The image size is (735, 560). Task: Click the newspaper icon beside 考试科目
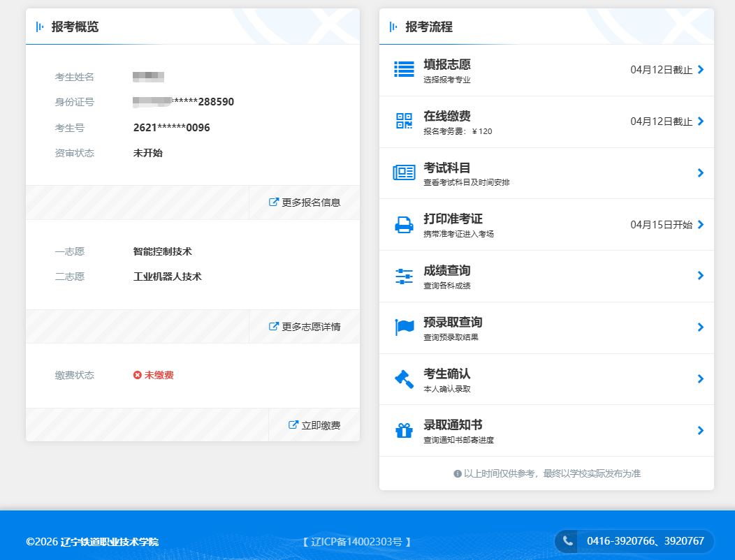[404, 172]
